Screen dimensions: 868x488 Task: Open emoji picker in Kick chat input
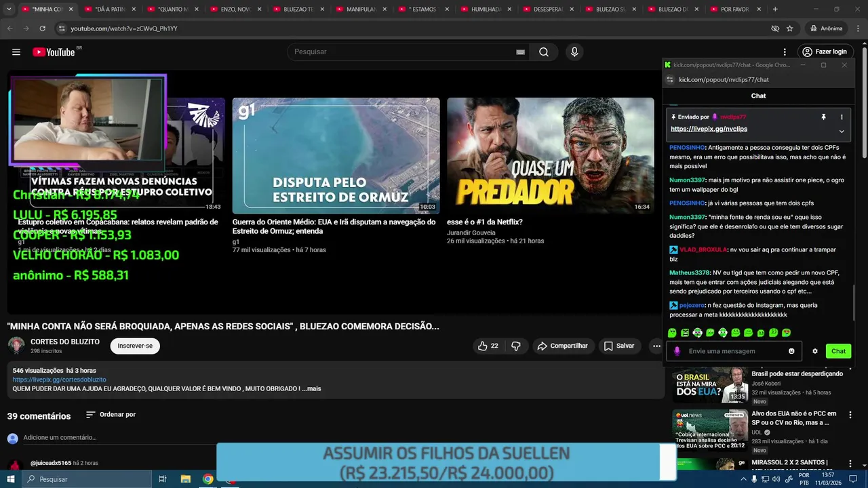click(791, 351)
